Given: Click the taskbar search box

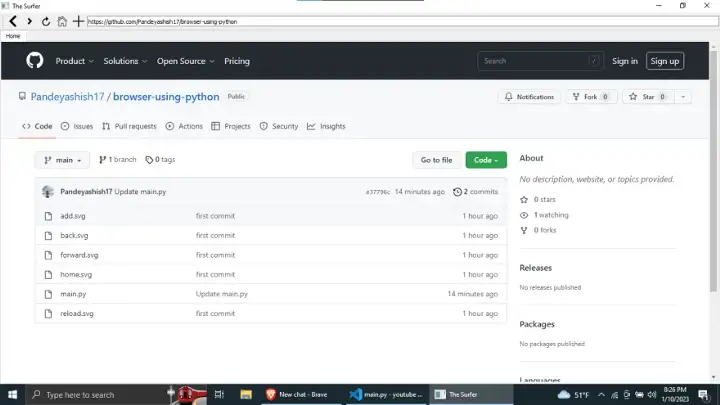Looking at the screenshot, I should pyautogui.click(x=117, y=394).
